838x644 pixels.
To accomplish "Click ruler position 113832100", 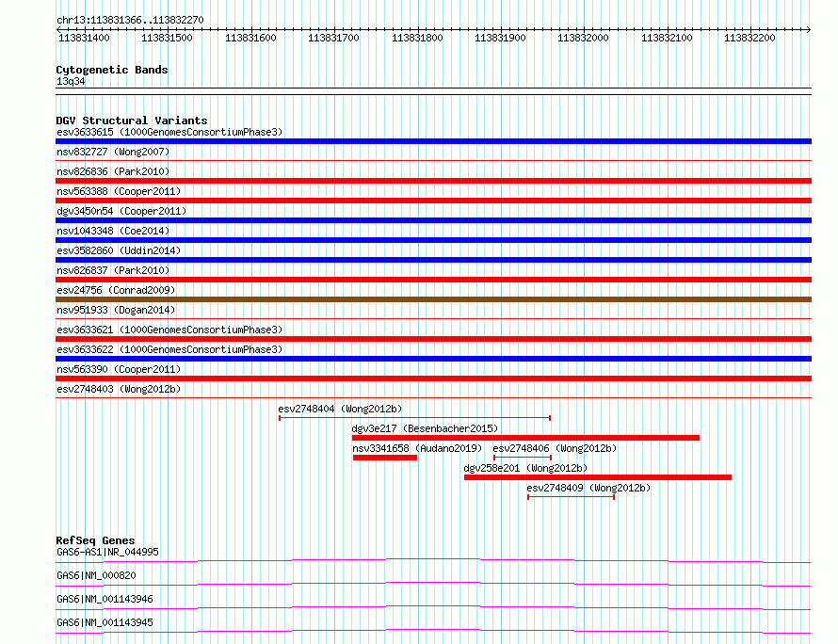I will pyautogui.click(x=667, y=38).
